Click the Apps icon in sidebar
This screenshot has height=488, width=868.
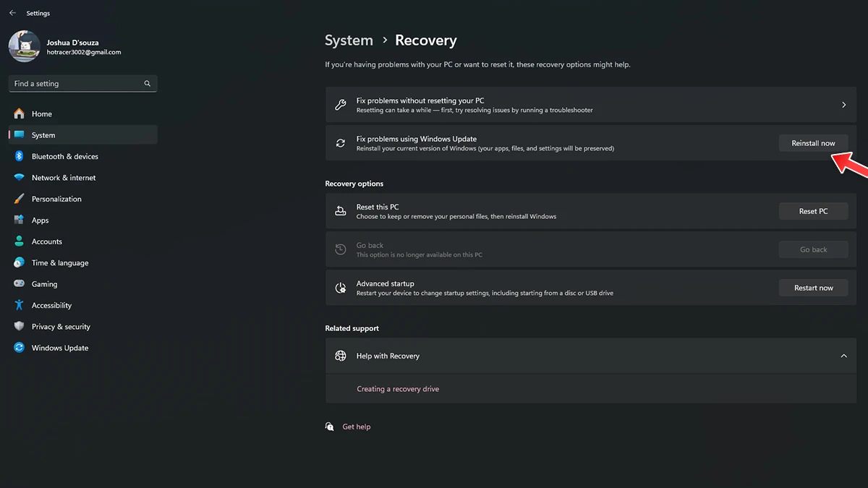[20, 220]
